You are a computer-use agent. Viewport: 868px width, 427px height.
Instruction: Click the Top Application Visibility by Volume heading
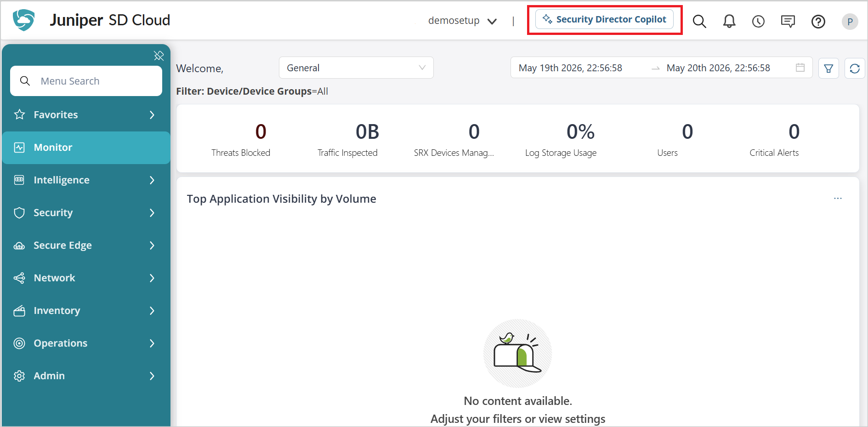pos(281,199)
